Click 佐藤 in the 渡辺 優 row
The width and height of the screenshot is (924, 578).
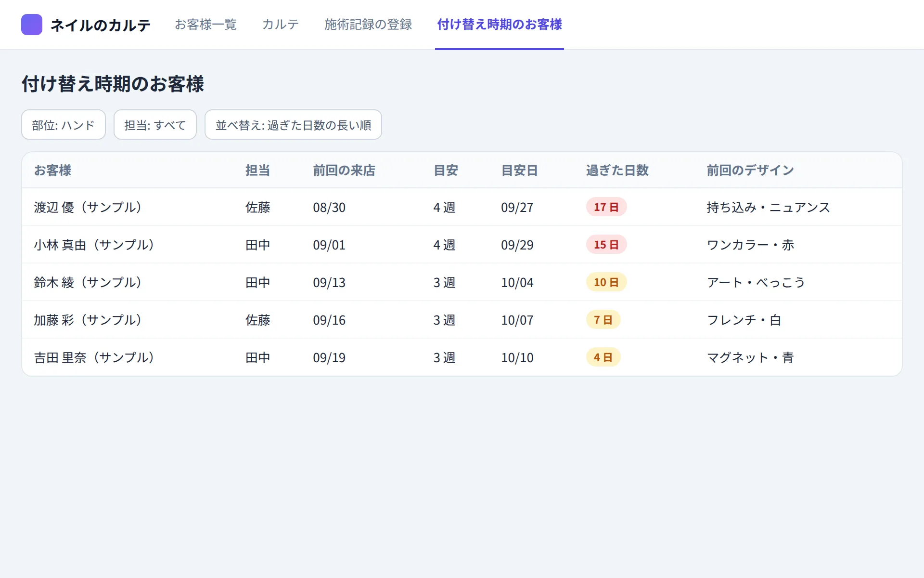pyautogui.click(x=257, y=207)
